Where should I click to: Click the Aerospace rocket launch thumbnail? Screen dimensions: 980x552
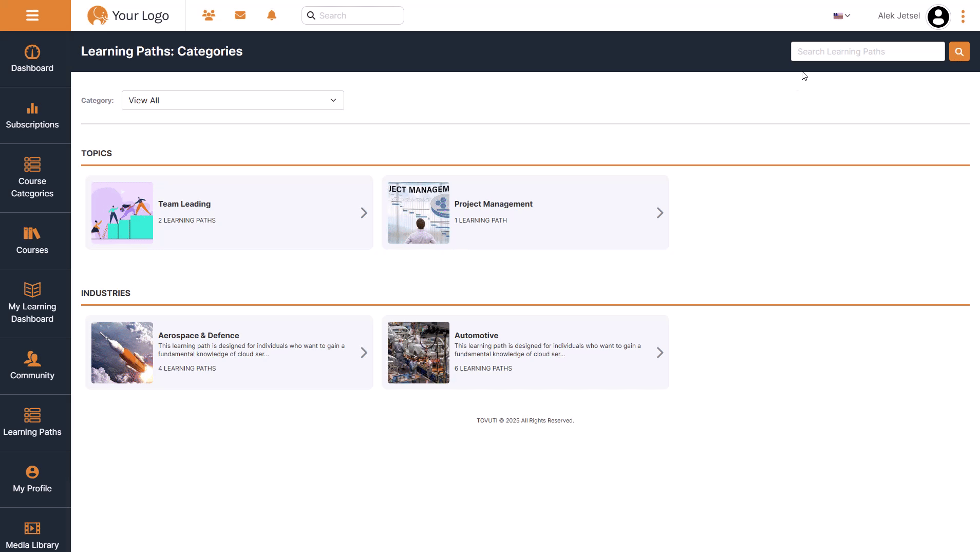click(122, 353)
